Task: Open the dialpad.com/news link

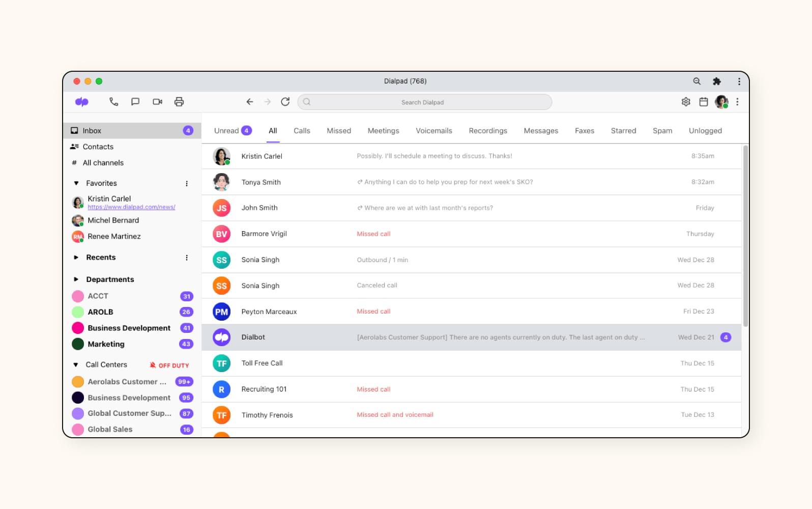Action: (131, 207)
